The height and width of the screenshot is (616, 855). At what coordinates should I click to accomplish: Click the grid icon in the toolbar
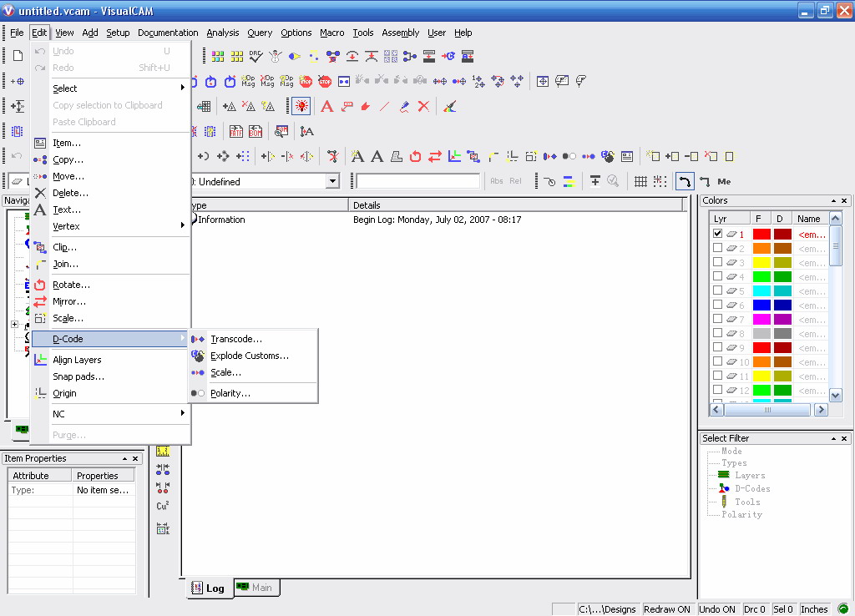[x=640, y=181]
